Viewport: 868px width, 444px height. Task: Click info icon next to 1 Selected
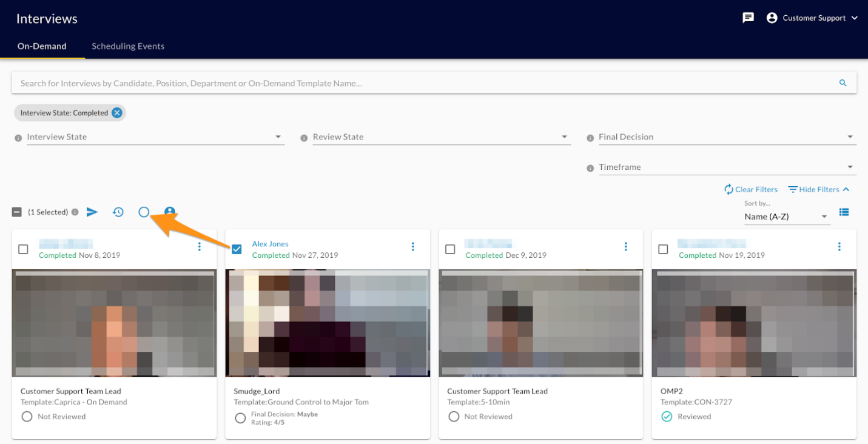click(75, 212)
